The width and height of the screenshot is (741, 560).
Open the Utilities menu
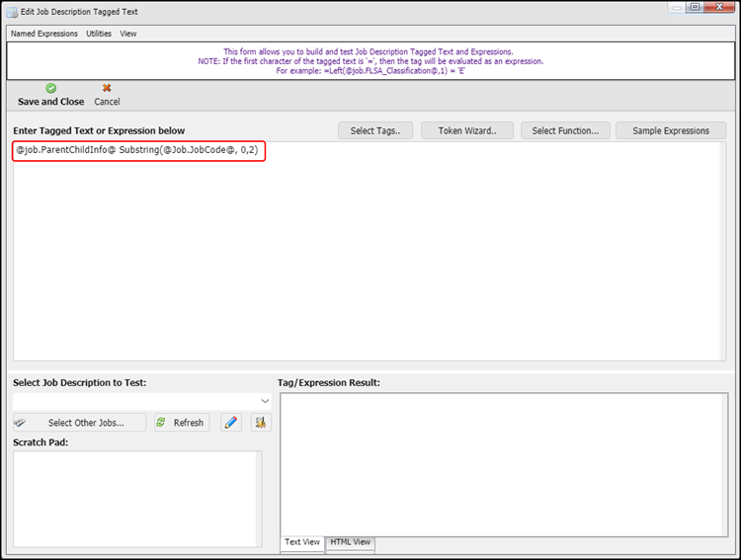point(99,34)
